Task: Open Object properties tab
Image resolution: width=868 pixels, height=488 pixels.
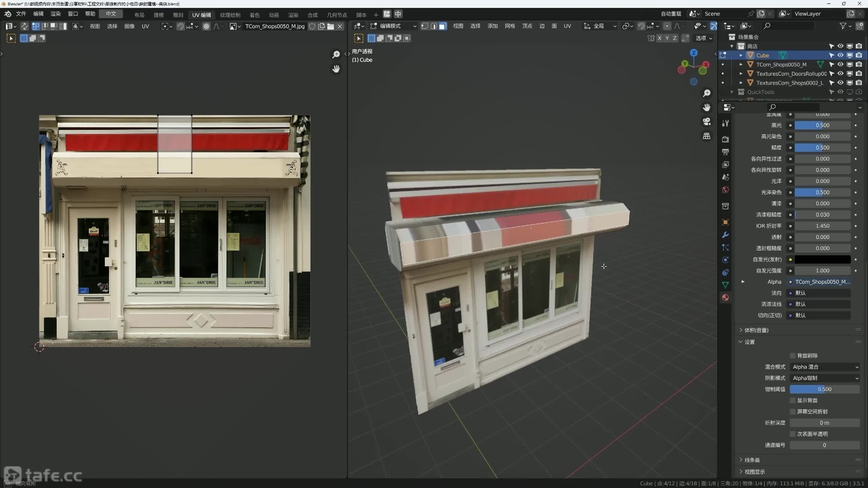Action: [725, 222]
